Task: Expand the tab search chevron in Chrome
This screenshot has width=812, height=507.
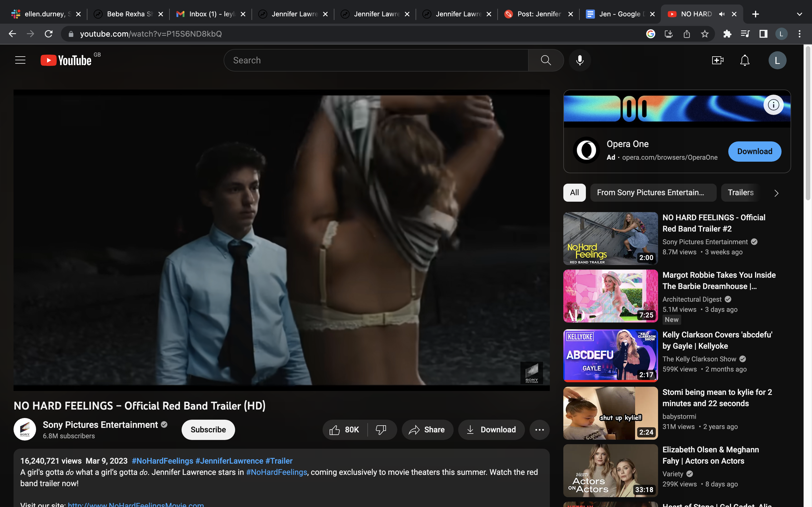Action: point(799,14)
